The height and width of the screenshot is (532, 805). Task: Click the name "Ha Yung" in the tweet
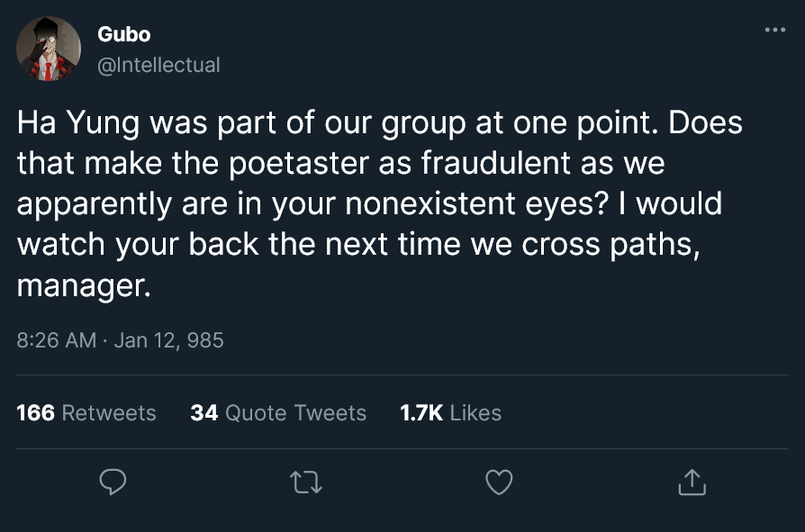click(78, 124)
